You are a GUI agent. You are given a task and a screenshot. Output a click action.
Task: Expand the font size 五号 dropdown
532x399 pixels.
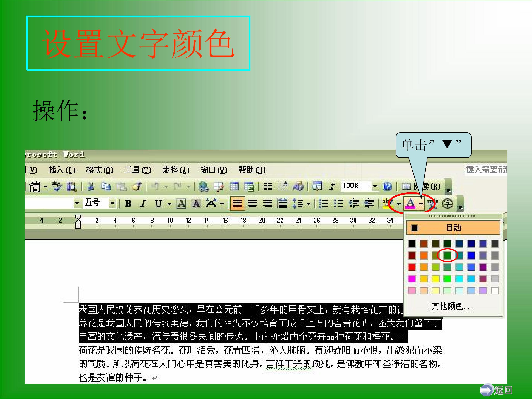point(112,203)
